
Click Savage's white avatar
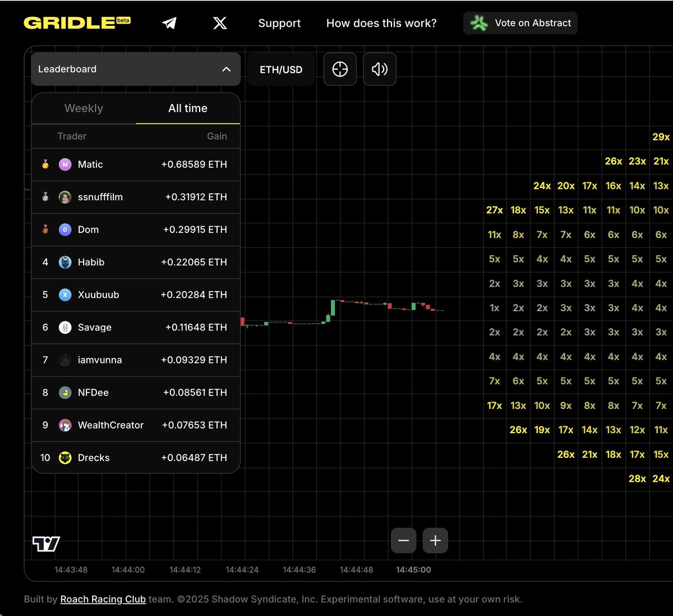click(65, 327)
